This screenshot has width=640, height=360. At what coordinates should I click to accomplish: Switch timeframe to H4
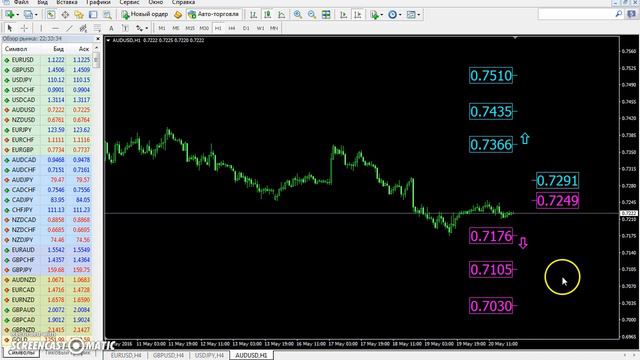[x=232, y=28]
